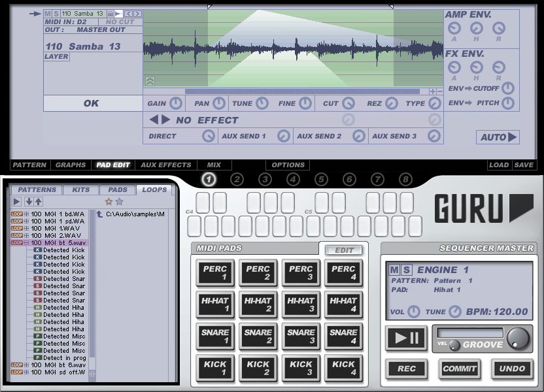Open the KITS browser tab

tap(81, 190)
